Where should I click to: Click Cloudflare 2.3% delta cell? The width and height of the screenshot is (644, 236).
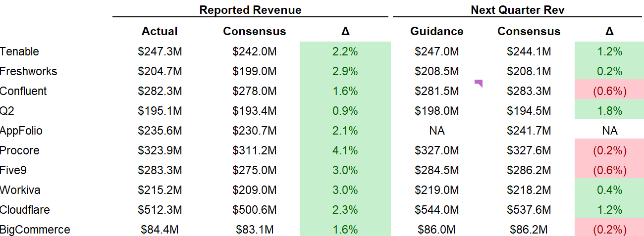[x=345, y=210]
